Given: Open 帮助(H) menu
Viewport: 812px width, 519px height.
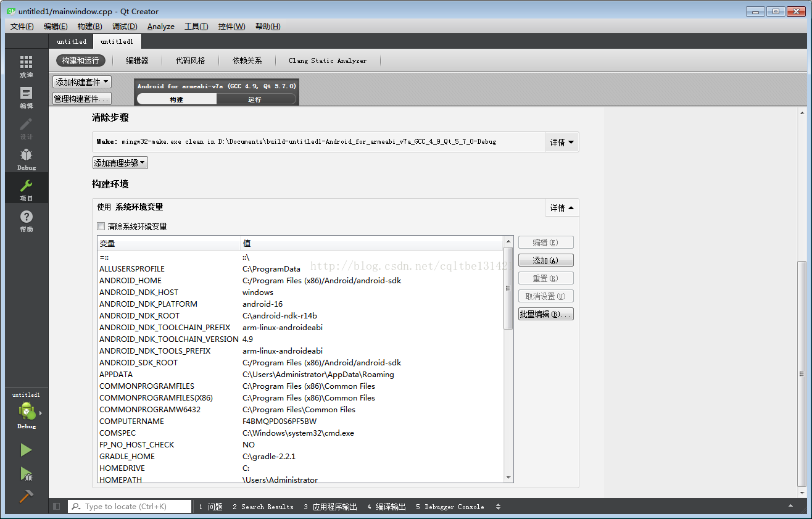Looking at the screenshot, I should pos(268,27).
